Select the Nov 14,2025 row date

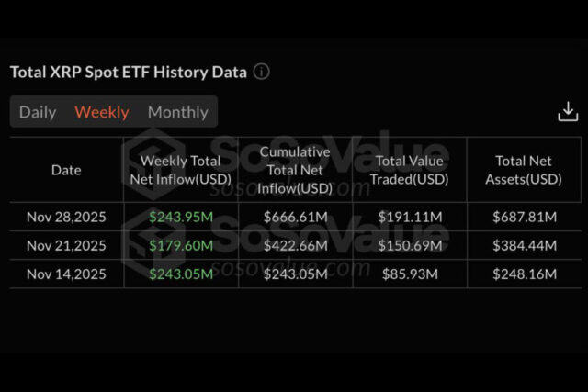pos(66,274)
